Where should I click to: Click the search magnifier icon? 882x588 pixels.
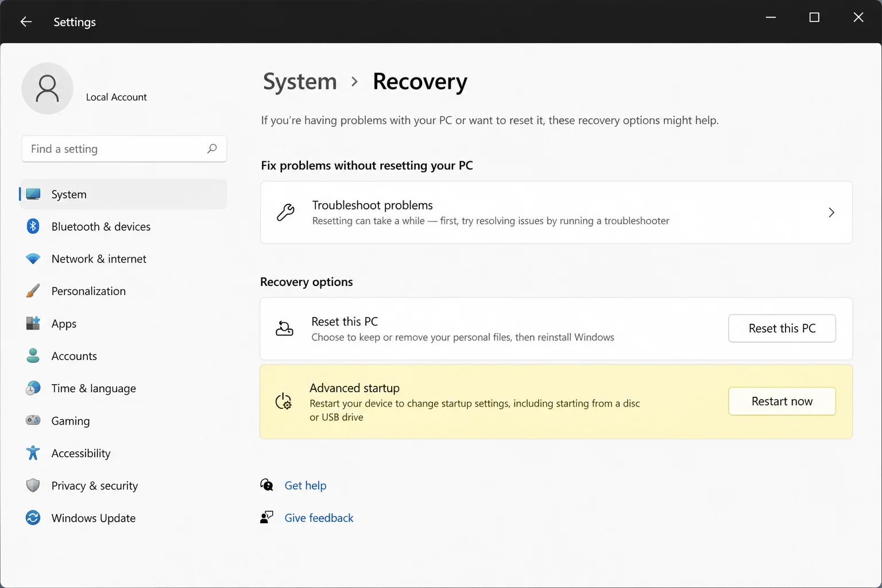212,149
